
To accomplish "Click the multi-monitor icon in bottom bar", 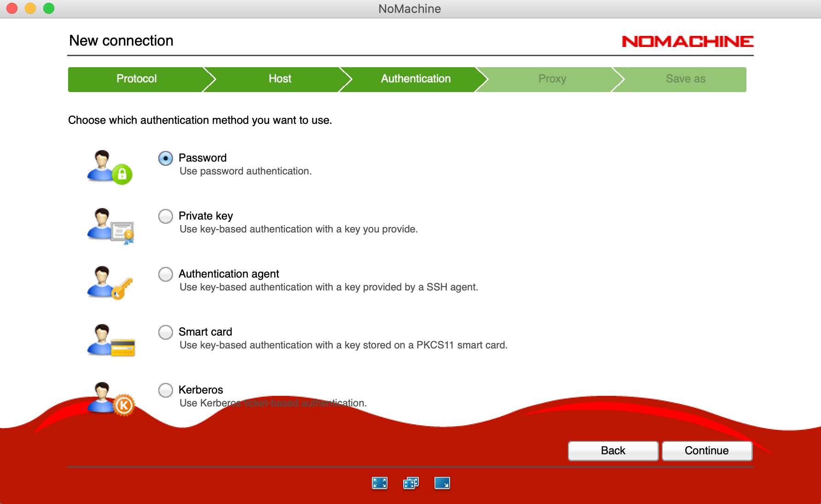I will pos(410,483).
